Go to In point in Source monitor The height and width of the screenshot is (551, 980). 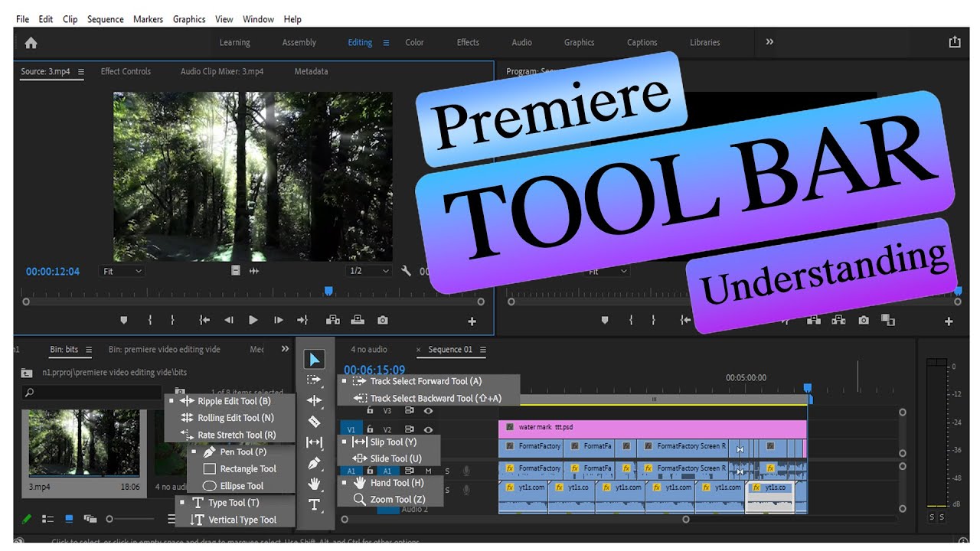(x=204, y=321)
